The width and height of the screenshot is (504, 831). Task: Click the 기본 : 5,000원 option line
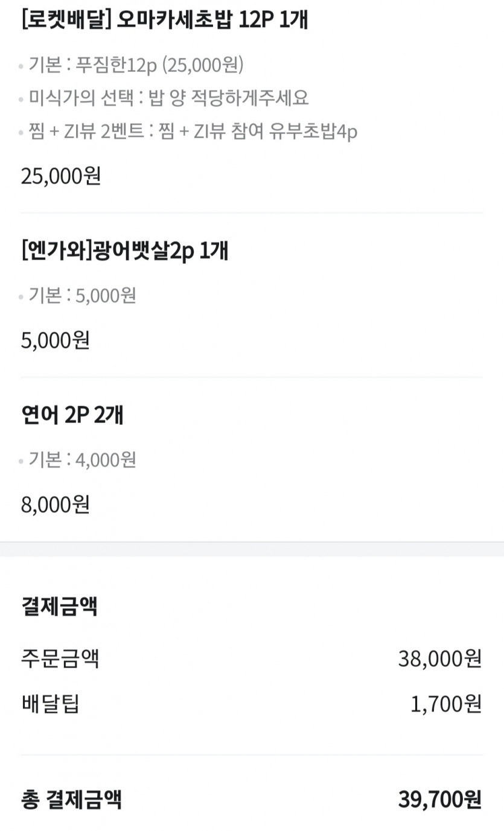point(82,296)
